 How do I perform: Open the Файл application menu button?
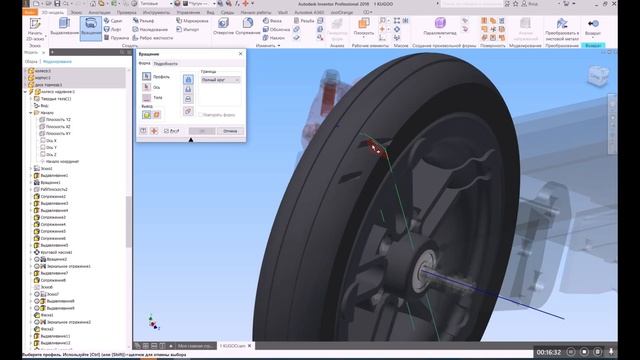tap(30, 12)
